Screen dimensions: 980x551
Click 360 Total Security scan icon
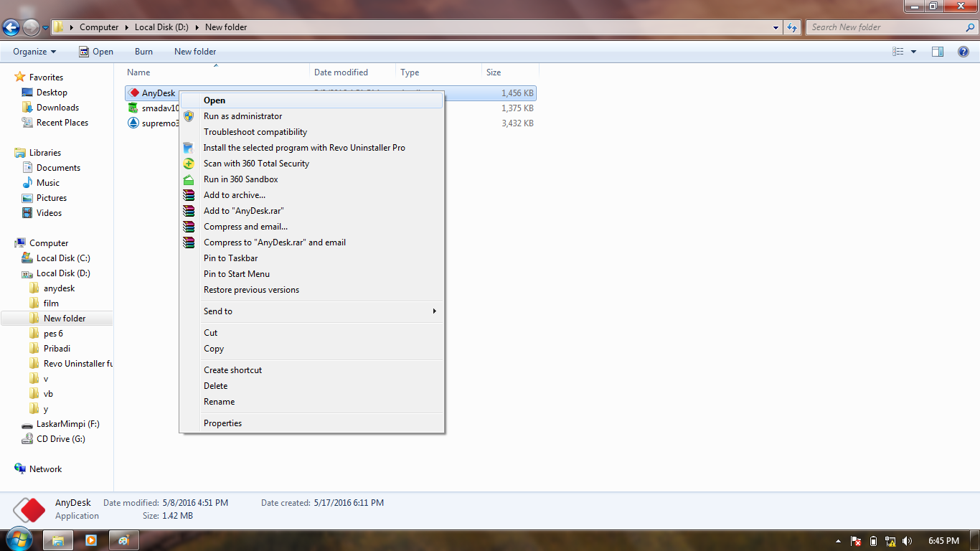189,164
